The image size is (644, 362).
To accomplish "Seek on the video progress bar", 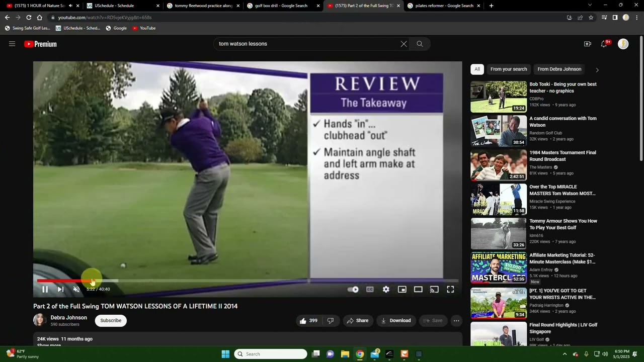I will (x=248, y=281).
